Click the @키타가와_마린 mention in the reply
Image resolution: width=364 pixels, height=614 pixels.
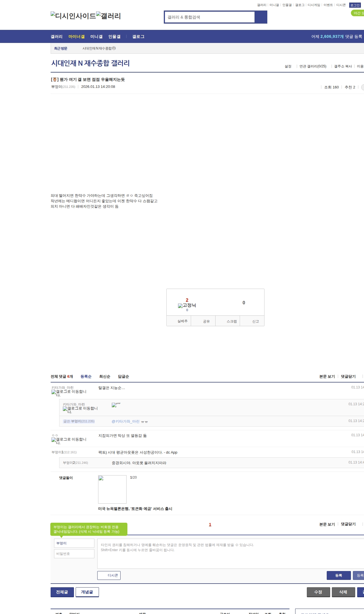point(125,421)
